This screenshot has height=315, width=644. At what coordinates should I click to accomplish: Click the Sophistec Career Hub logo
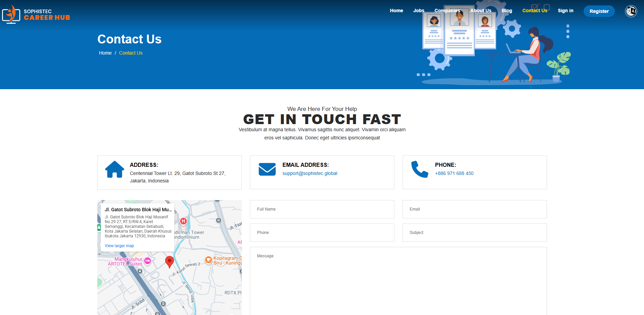point(36,14)
